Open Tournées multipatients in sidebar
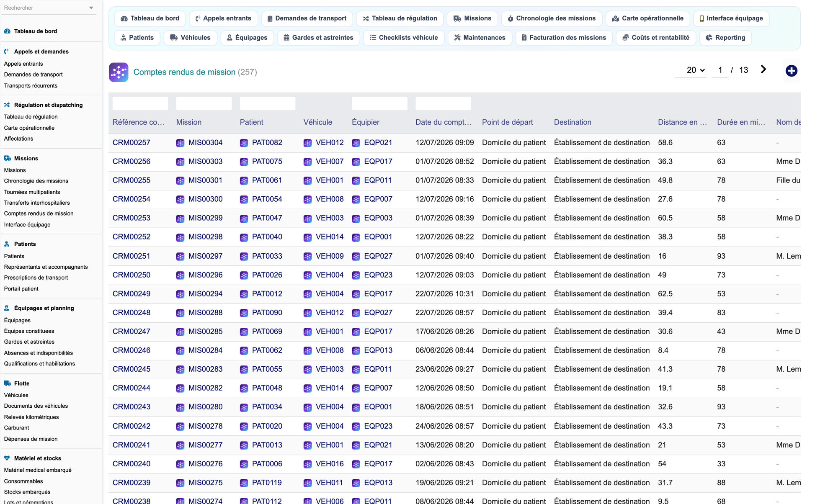Screen dimensions: 815x504 (32, 192)
